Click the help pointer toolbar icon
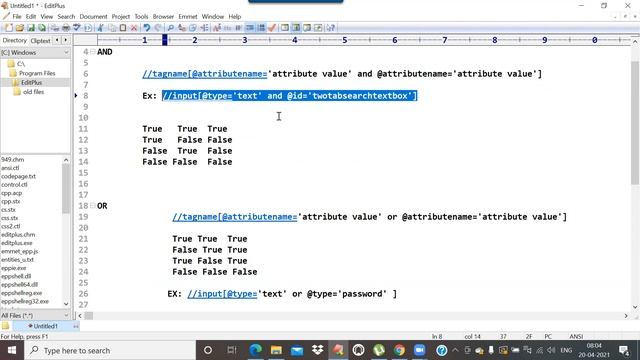 330,28
